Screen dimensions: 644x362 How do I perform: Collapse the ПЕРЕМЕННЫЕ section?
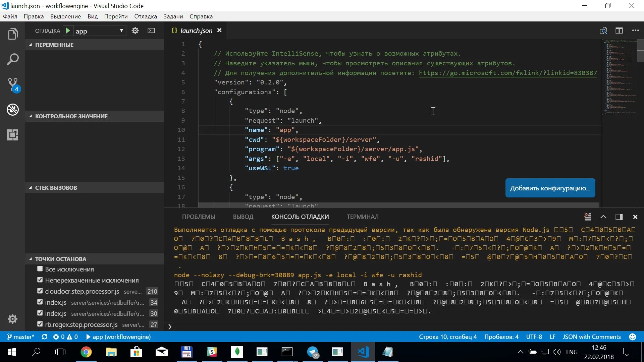click(54, 45)
